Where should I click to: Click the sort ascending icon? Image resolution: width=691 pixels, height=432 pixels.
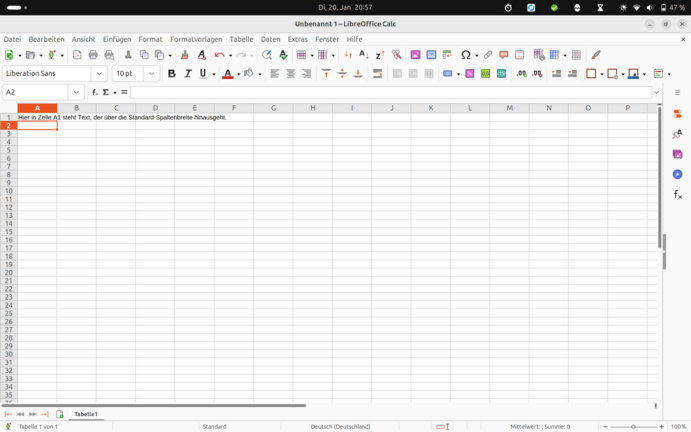(364, 55)
